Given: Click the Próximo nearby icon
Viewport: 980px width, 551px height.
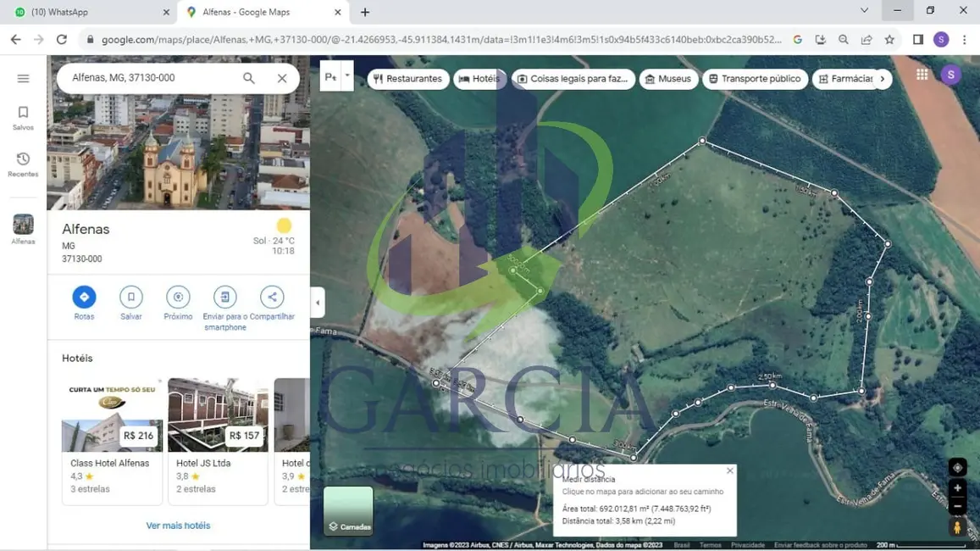Looking at the screenshot, I should [178, 298].
